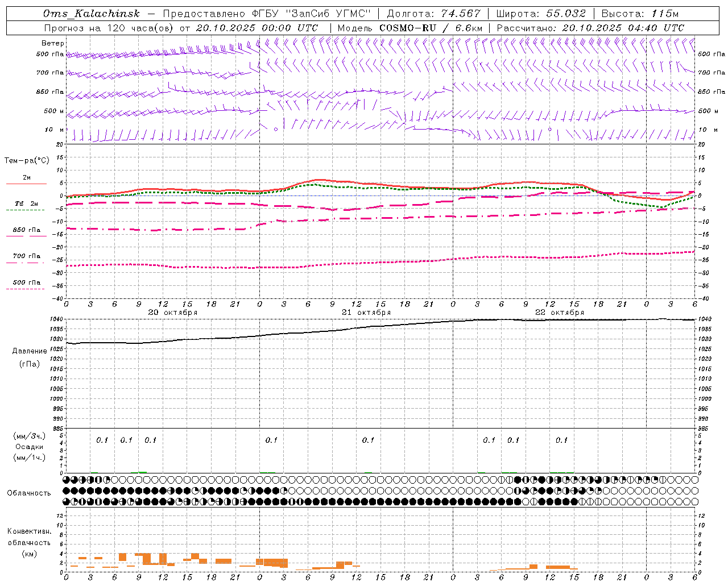Click the 'Давление' pressure panel label
Screen dimensions: 728x582
(30, 351)
